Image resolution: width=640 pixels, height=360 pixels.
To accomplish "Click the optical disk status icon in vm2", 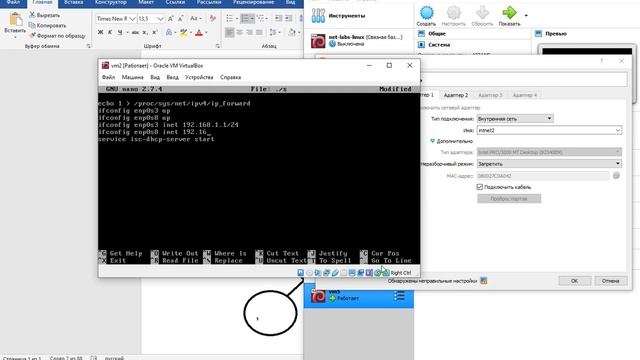I will pyautogui.click(x=309, y=273).
